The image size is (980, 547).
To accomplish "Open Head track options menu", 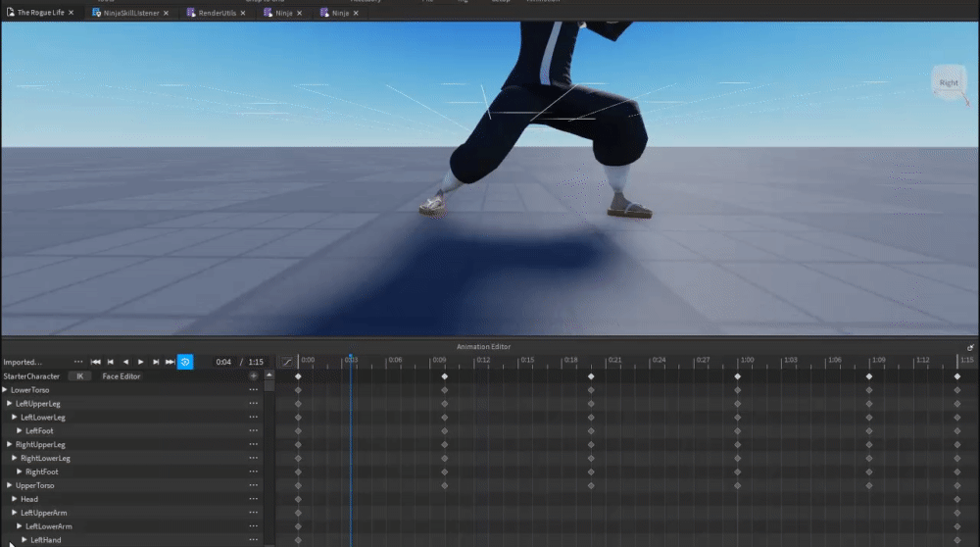I will pos(253,499).
